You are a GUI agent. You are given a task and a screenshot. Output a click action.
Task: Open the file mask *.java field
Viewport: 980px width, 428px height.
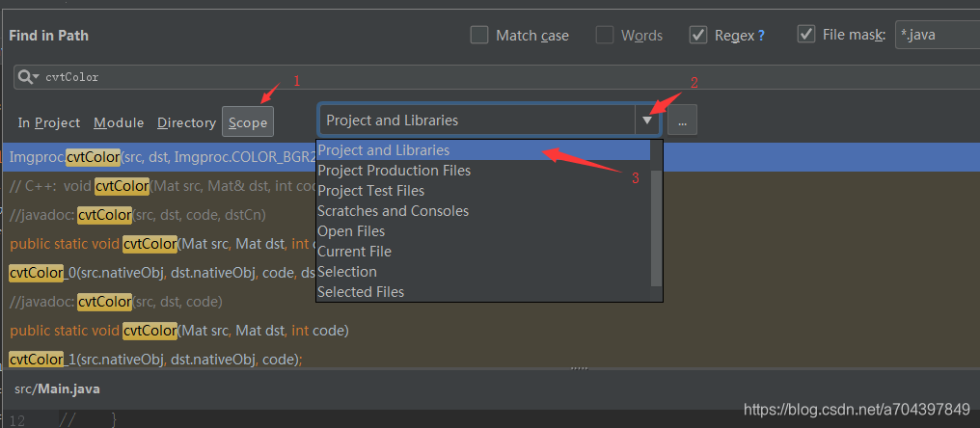[x=938, y=35]
